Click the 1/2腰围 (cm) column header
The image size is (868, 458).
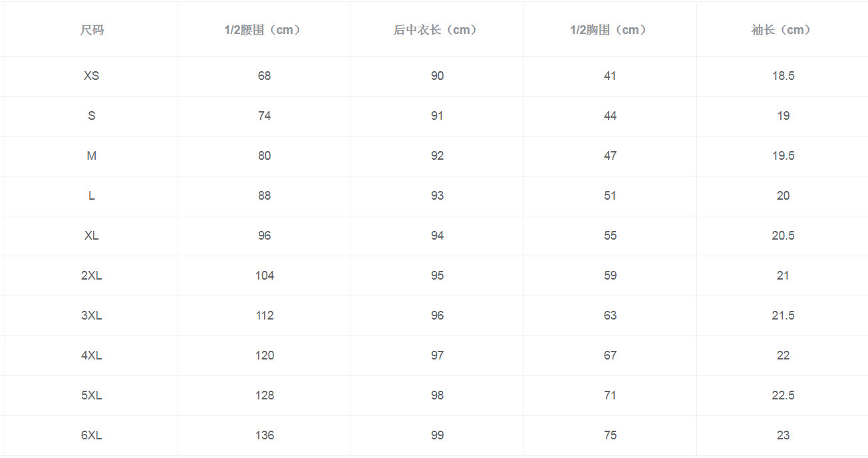pyautogui.click(x=264, y=30)
